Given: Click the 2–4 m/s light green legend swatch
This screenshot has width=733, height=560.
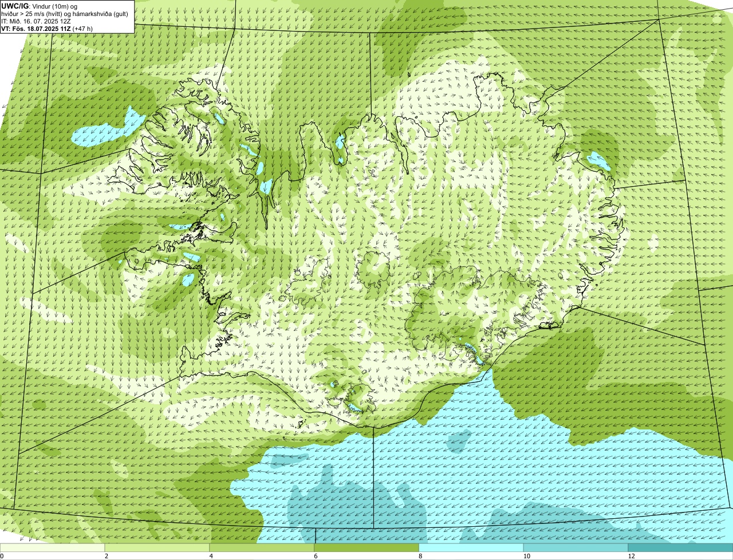Looking at the screenshot, I should click(x=157, y=547).
